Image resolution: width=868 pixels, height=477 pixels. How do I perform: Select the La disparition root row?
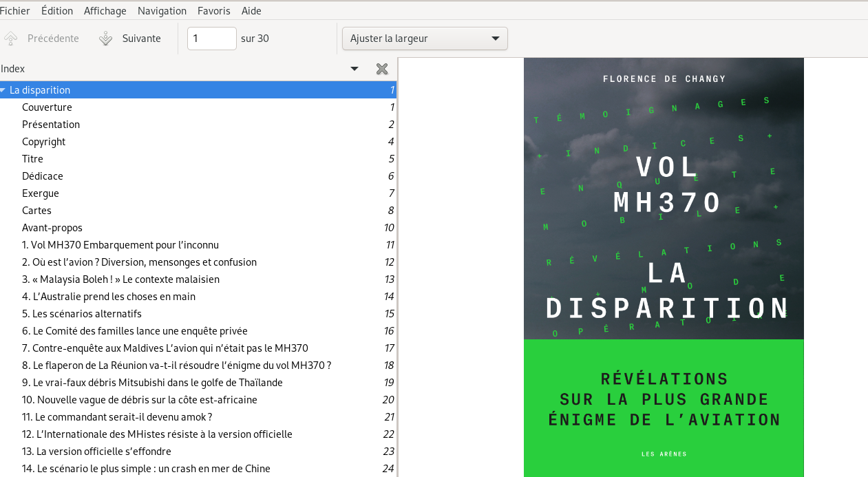click(198, 90)
